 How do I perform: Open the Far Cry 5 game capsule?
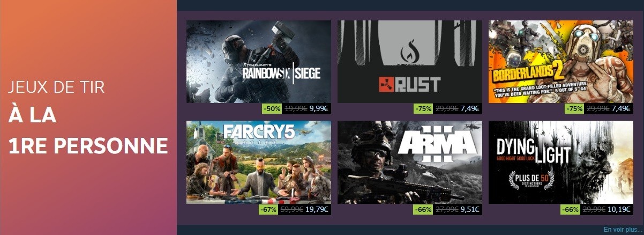[259, 162]
